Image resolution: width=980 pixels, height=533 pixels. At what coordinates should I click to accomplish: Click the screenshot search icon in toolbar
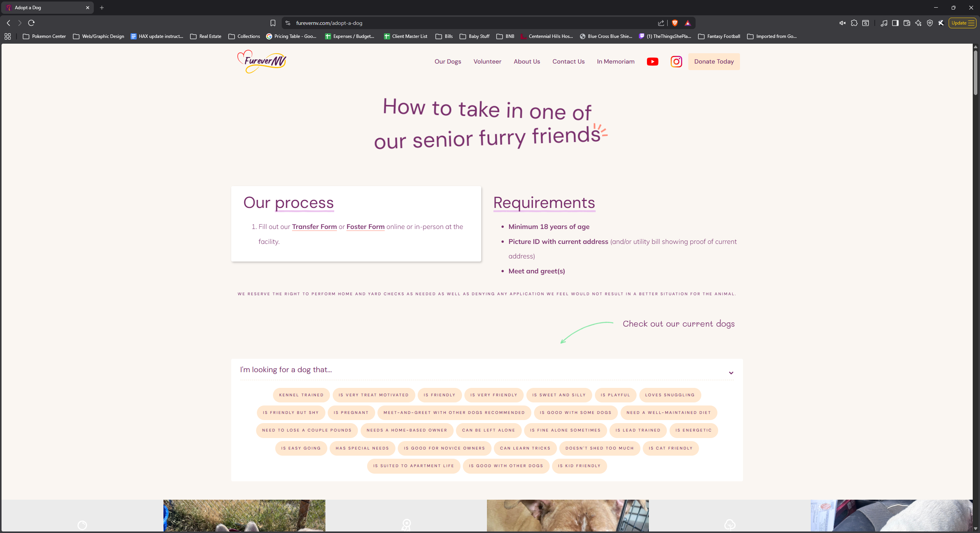866,23
